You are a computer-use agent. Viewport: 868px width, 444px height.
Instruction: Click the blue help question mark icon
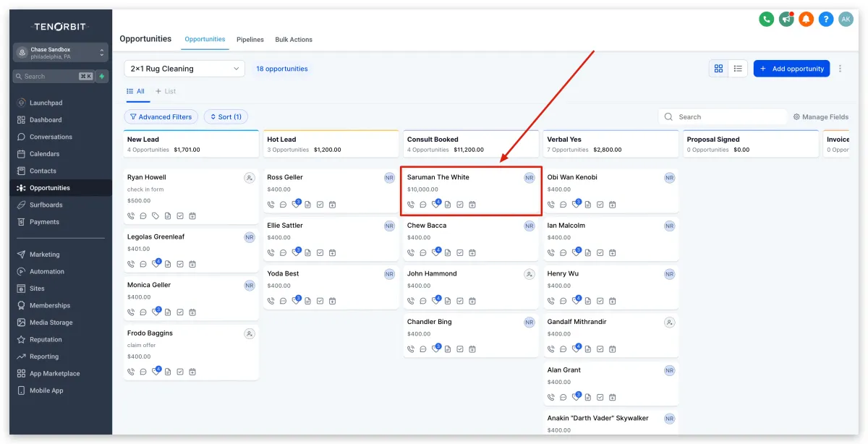826,20
